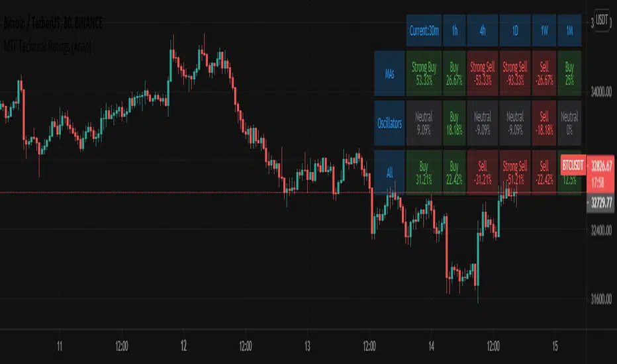Viewport: 617px width, 364px height.
Task: Click the 13 date label on time axis
Action: [x=307, y=345]
